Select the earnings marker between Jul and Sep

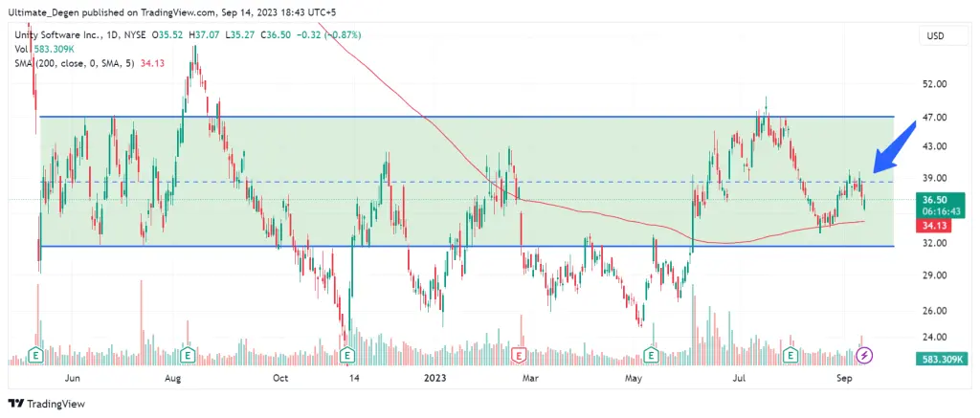(791, 356)
